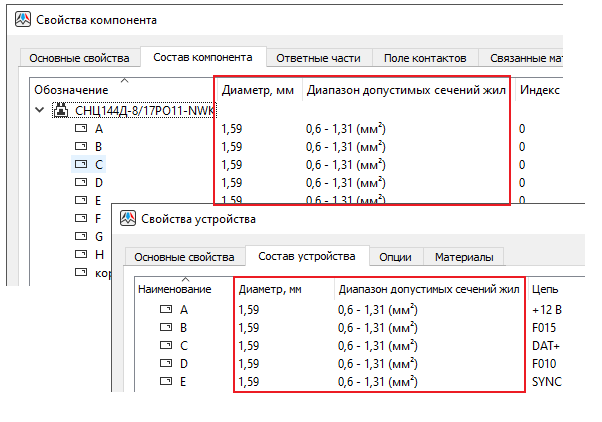Sort by Наименование column header
Screen dimensions: 602x422
(x=174, y=290)
